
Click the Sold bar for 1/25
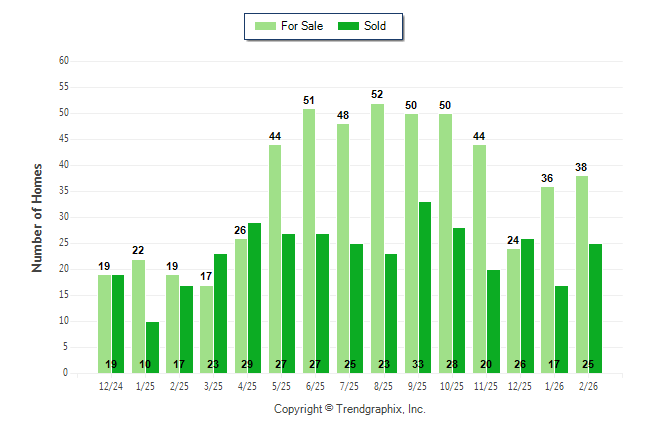click(x=152, y=347)
